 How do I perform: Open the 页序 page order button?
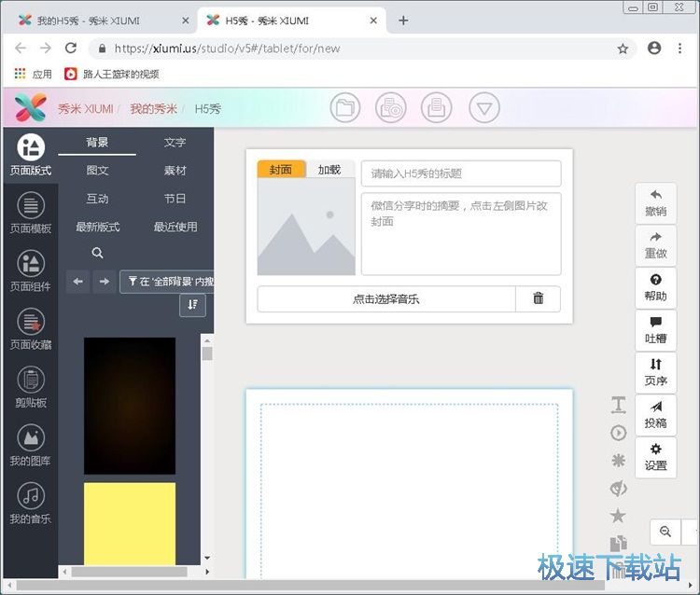coord(655,372)
